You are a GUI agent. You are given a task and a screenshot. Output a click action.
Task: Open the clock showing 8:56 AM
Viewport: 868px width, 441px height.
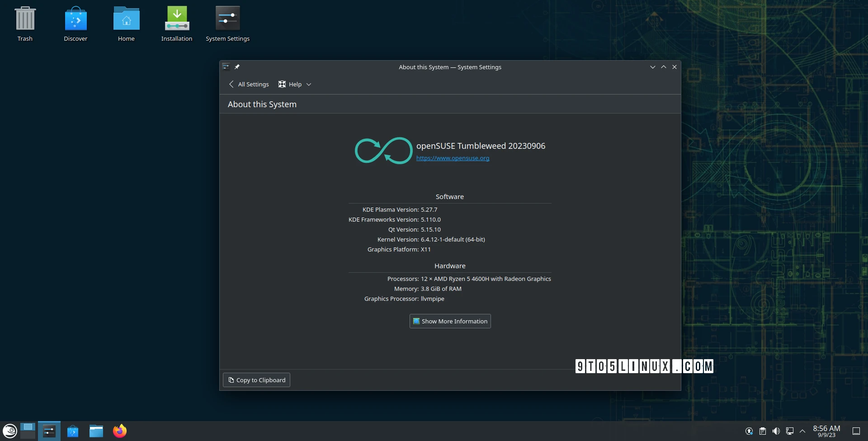(826, 431)
